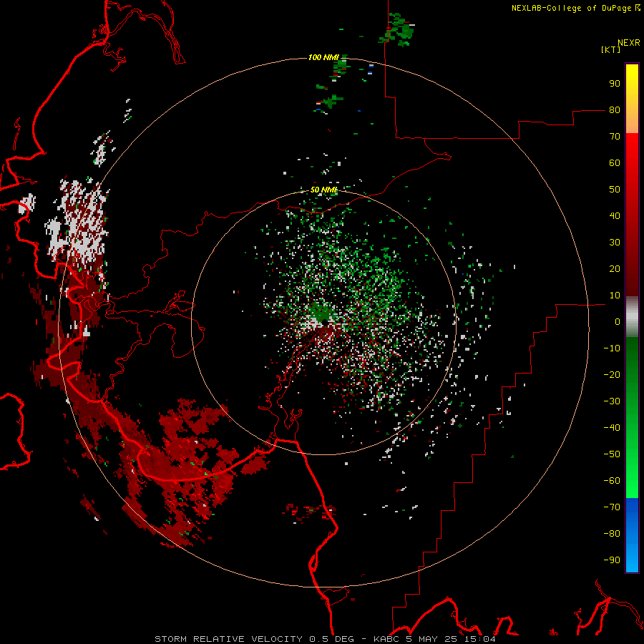The height and width of the screenshot is (644, 644).
Task: Click the -50 value on velocity scale
Action: [x=612, y=454]
